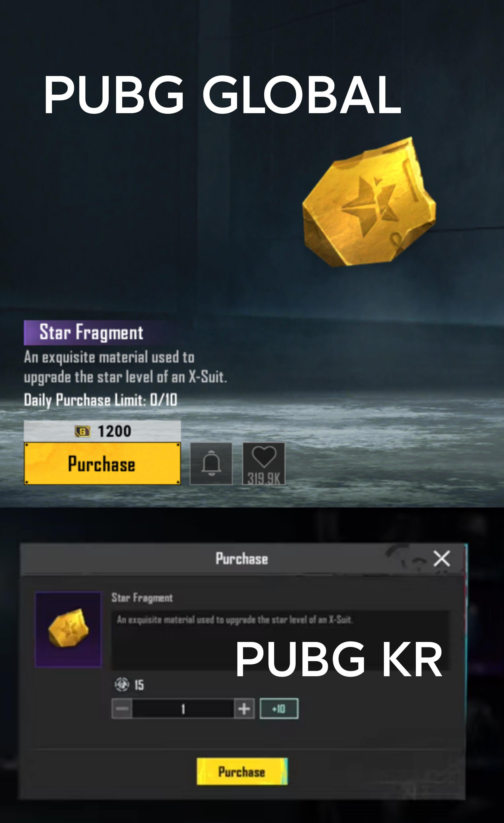Click the Purchase dialog title bar
The width and height of the screenshot is (504, 823).
tap(242, 558)
